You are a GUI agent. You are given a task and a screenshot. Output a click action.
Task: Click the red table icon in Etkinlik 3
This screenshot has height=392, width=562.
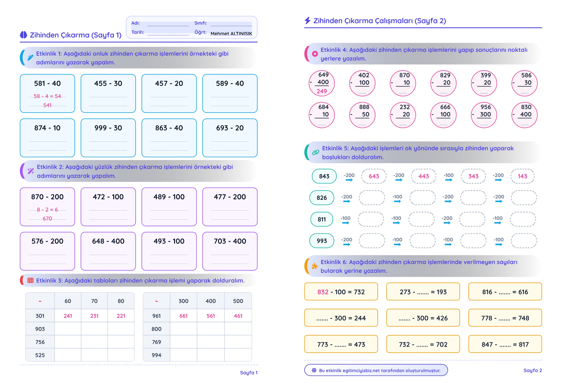pyautogui.click(x=30, y=280)
